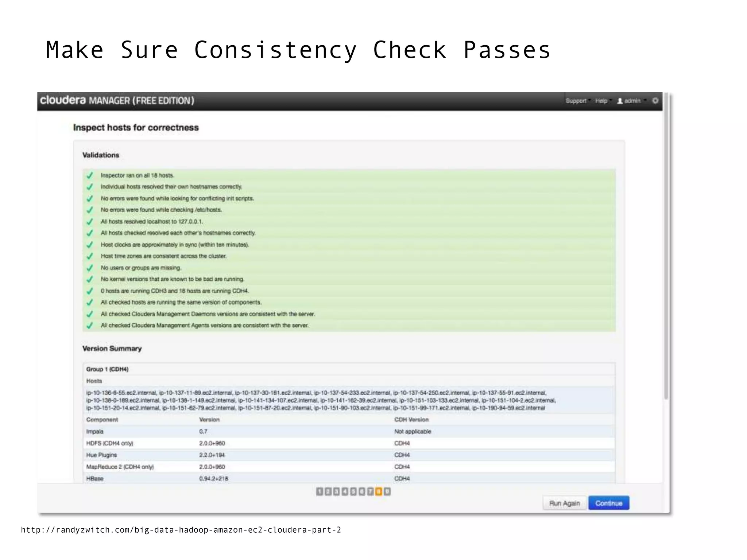Expand the admin account menu
747x560 pixels.
(632, 101)
